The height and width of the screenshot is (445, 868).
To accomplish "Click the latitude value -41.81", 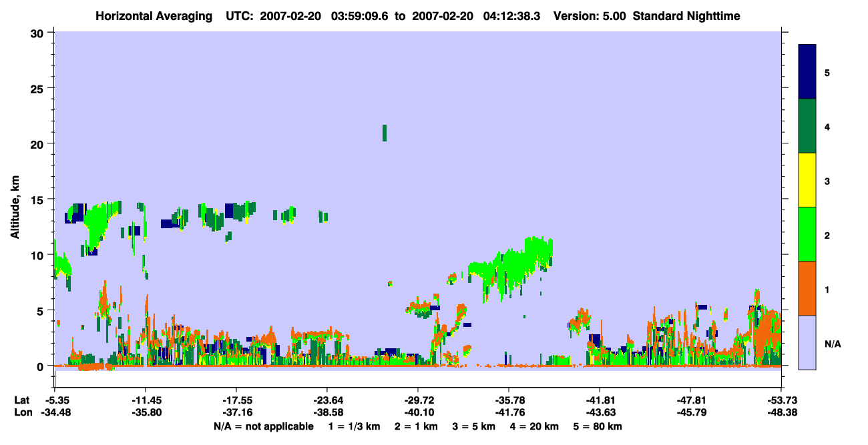I will (600, 400).
